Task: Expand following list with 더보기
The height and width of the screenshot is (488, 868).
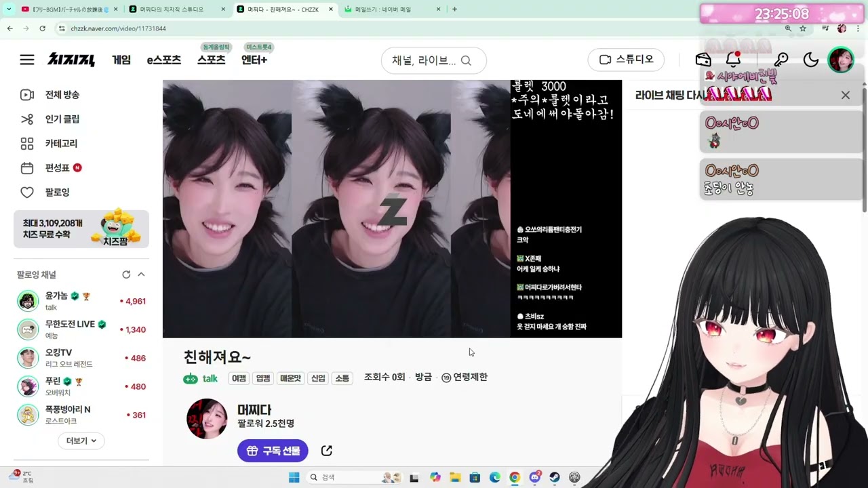Action: tap(81, 441)
